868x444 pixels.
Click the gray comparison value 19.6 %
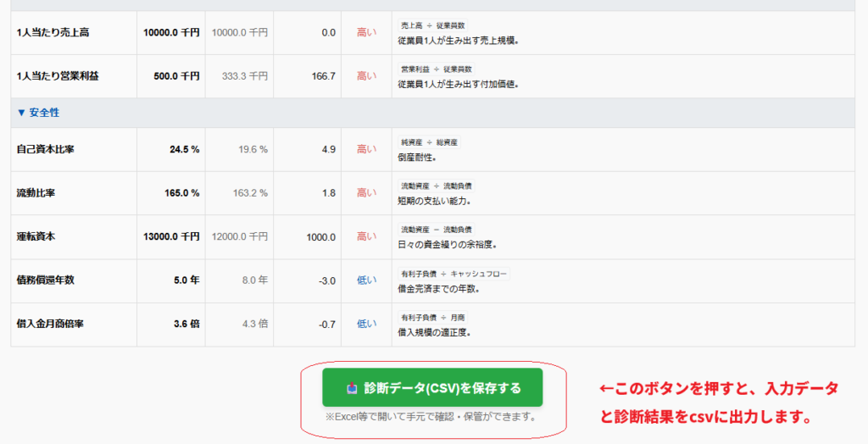(253, 149)
